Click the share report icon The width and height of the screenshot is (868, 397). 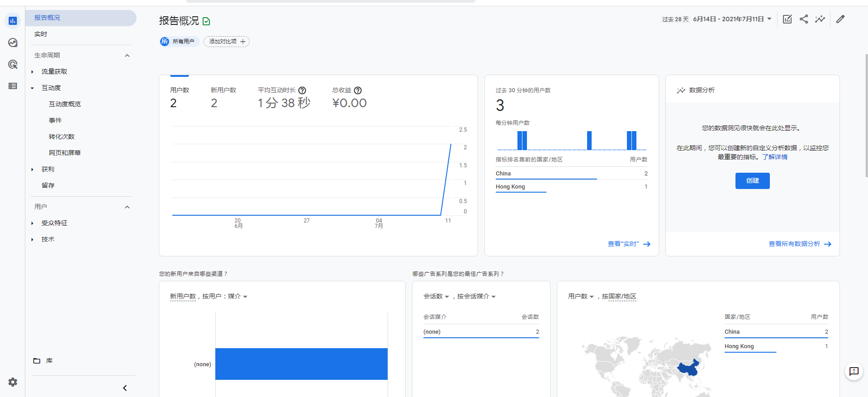click(x=804, y=19)
